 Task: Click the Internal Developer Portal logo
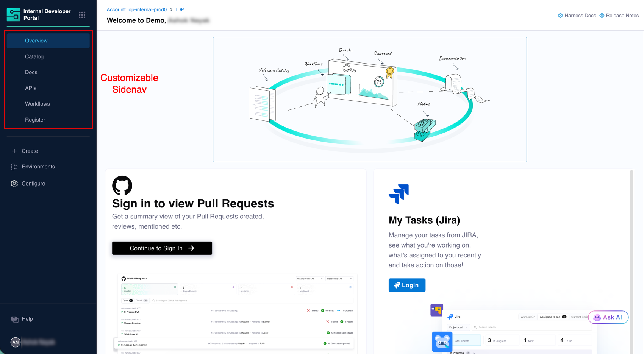coord(13,15)
